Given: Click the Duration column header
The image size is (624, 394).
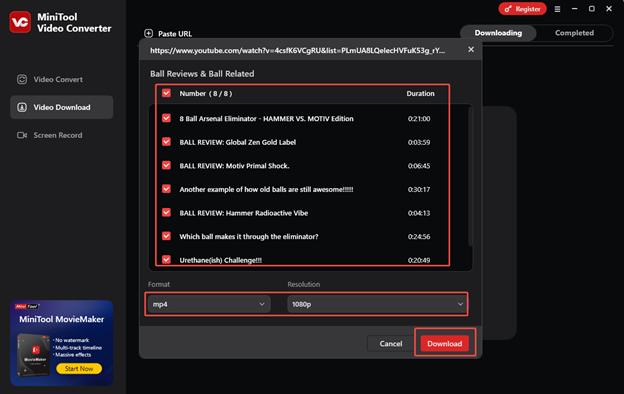Looking at the screenshot, I should pyautogui.click(x=420, y=94).
